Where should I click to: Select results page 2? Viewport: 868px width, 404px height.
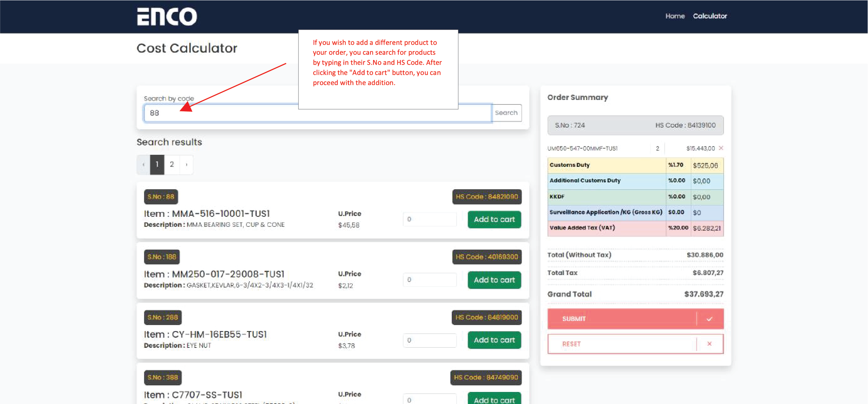coord(172,164)
